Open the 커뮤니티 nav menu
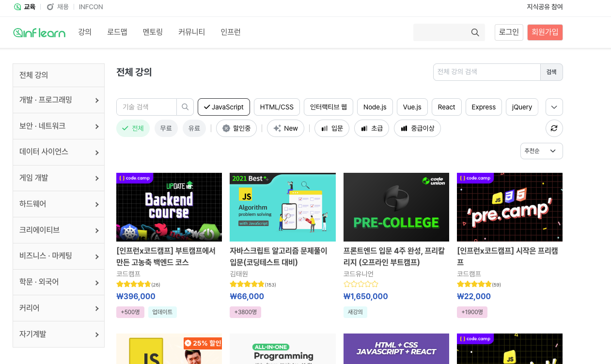611x364 pixels. (191, 32)
